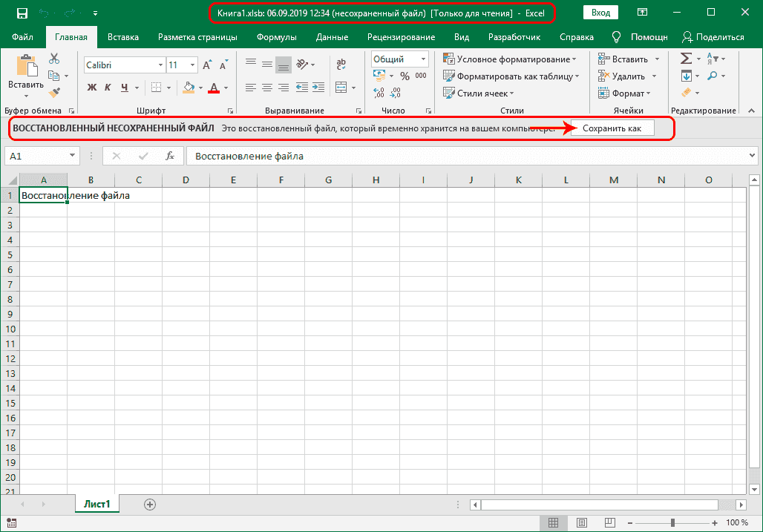Select the Лист1 sheet tab

96,503
